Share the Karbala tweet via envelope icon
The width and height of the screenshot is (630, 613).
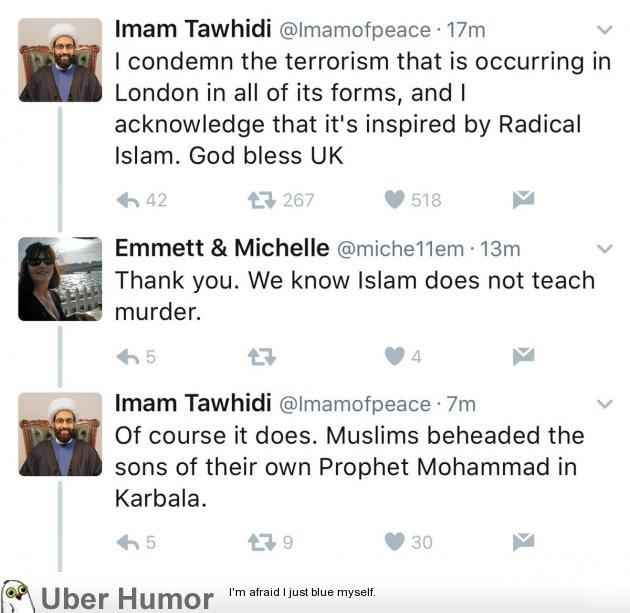pyautogui.click(x=524, y=542)
